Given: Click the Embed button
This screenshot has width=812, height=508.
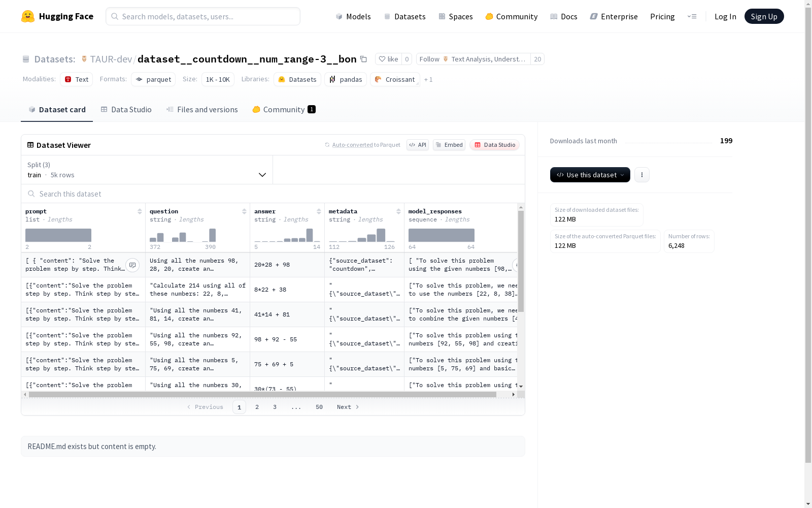Looking at the screenshot, I should pyautogui.click(x=449, y=145).
